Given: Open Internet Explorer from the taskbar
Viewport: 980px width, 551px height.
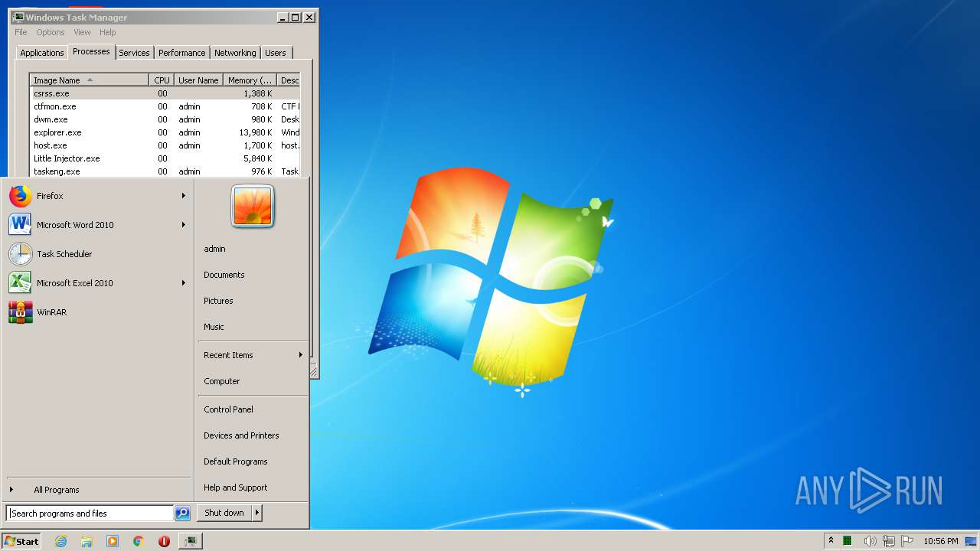Looking at the screenshot, I should tap(61, 541).
